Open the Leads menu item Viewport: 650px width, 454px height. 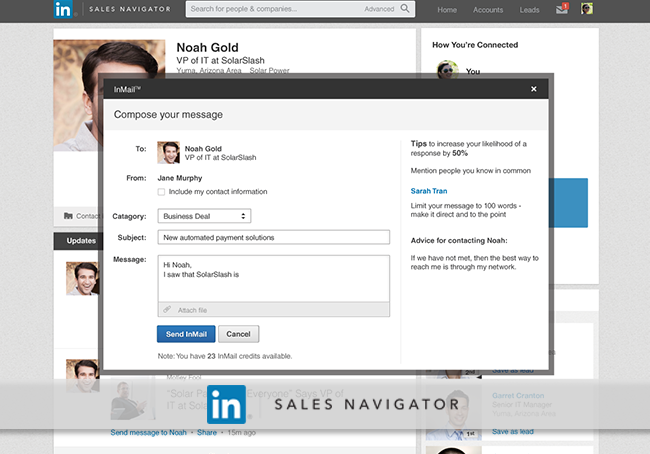coord(529,10)
